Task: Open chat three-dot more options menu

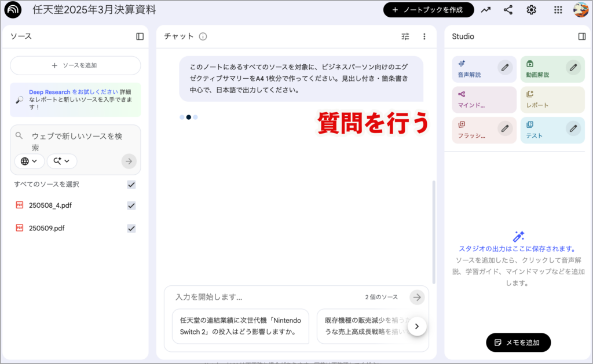Action: pos(424,36)
